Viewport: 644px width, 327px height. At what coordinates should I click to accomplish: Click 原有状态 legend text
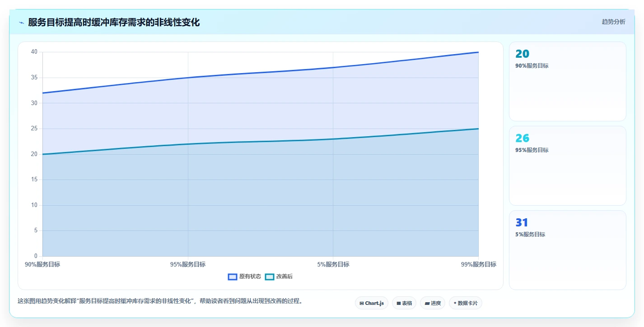tap(250, 276)
